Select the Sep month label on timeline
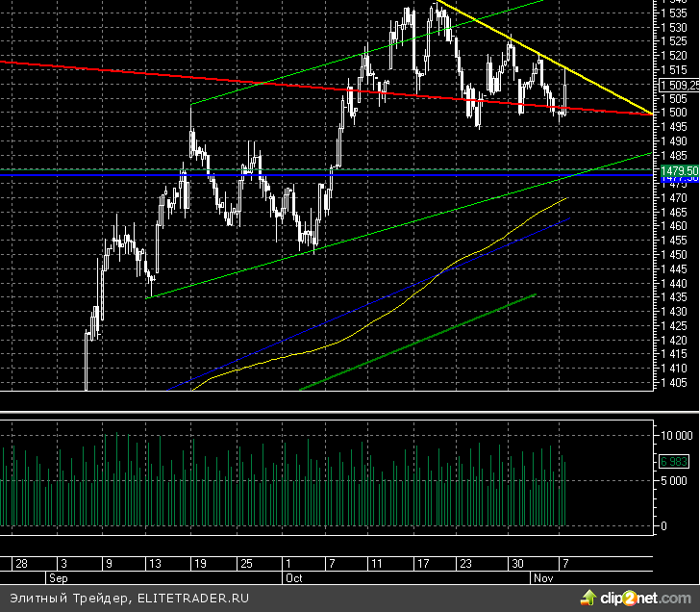 coord(59,578)
